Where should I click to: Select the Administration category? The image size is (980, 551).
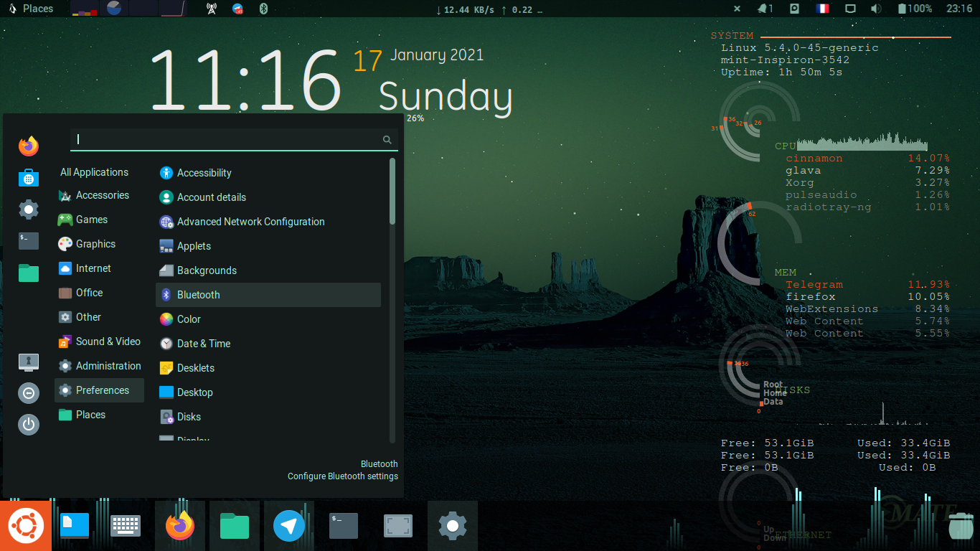(99, 366)
